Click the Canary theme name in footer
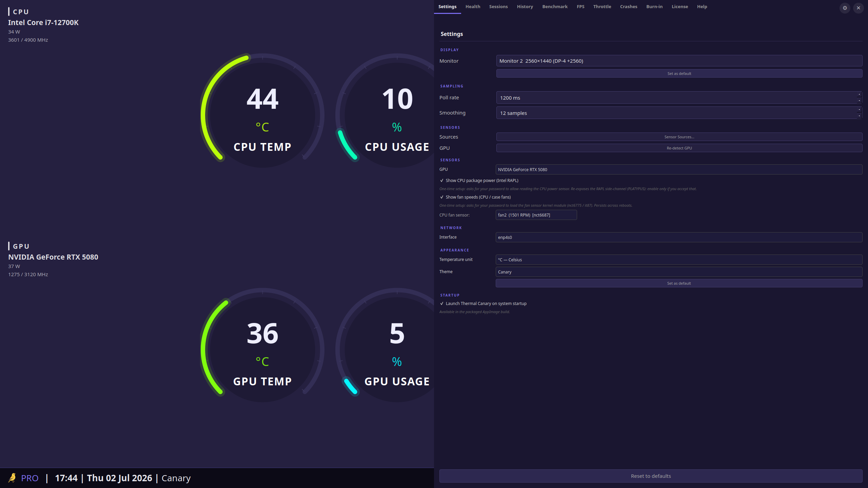 [x=176, y=478]
